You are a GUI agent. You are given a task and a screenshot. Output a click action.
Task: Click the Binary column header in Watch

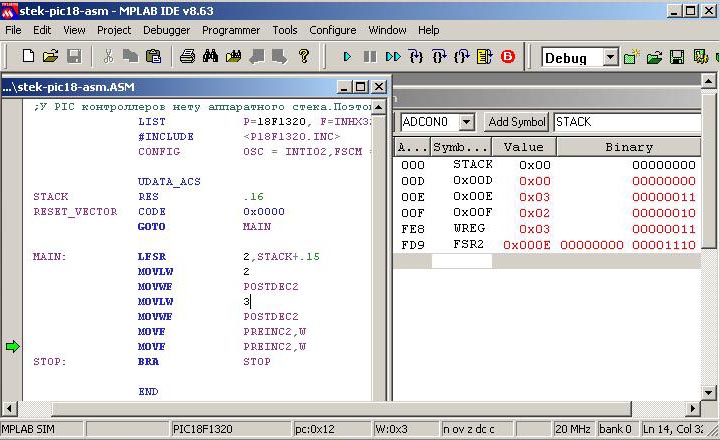click(x=629, y=147)
